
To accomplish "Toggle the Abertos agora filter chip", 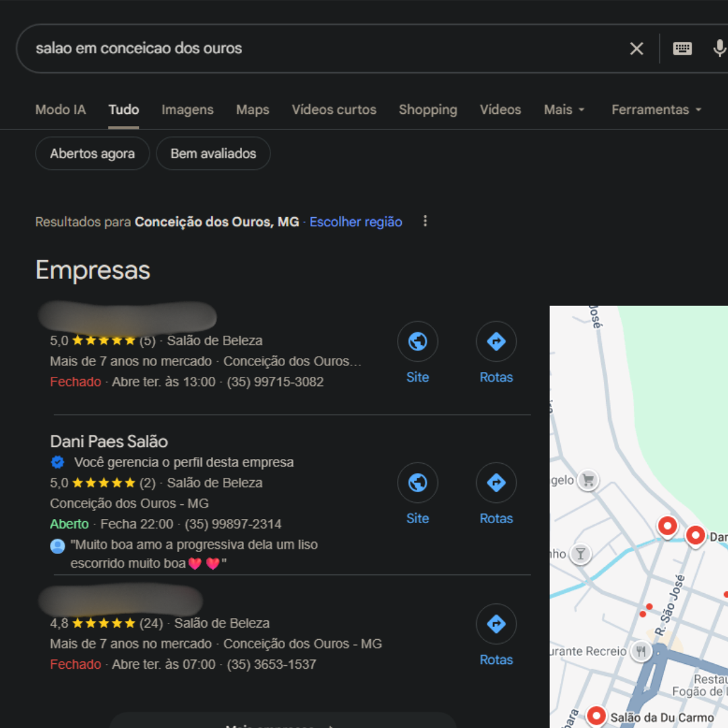I will click(x=92, y=154).
